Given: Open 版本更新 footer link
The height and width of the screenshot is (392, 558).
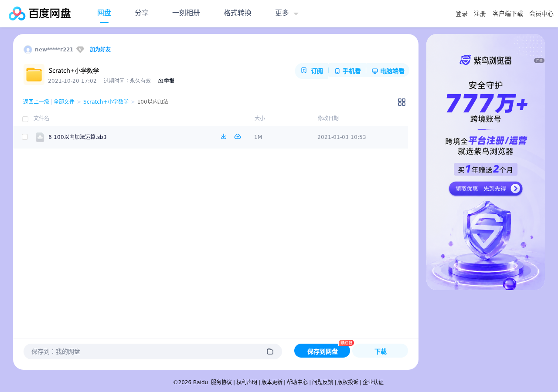Looking at the screenshot, I should pos(272,382).
